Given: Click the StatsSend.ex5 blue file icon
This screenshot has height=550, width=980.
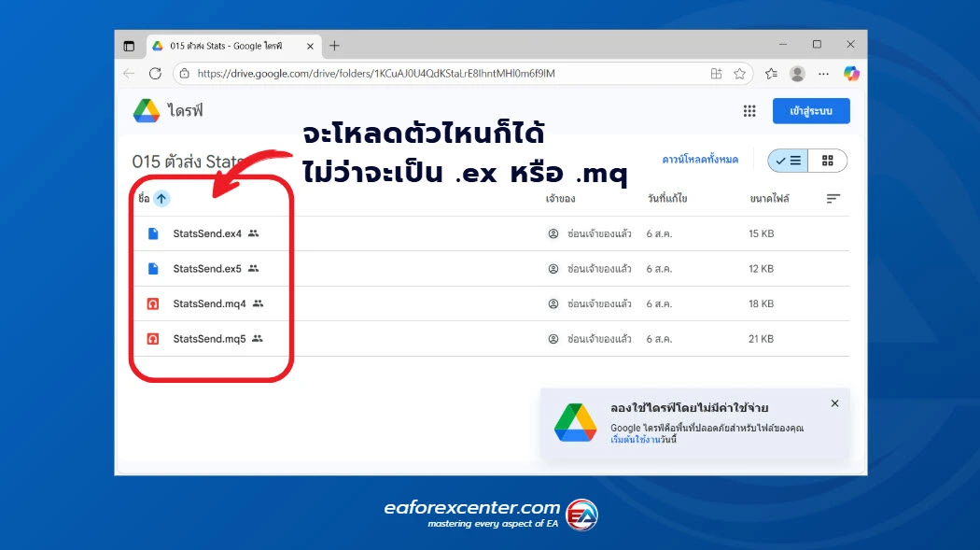Looking at the screenshot, I should coord(153,269).
